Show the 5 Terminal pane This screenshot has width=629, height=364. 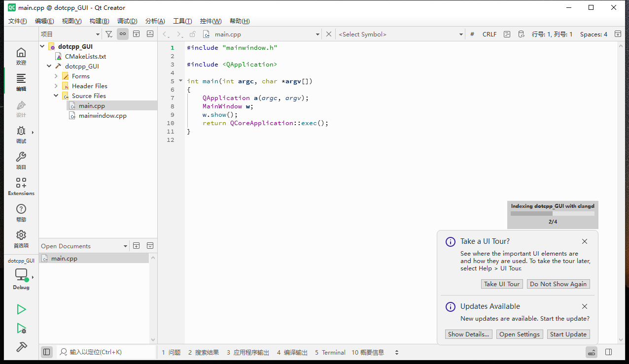(x=330, y=353)
